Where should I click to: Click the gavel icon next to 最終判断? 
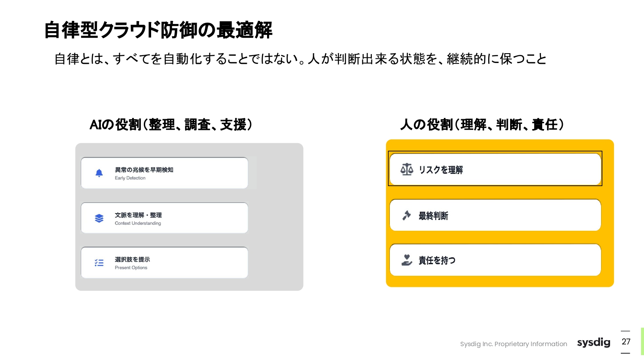(x=407, y=215)
